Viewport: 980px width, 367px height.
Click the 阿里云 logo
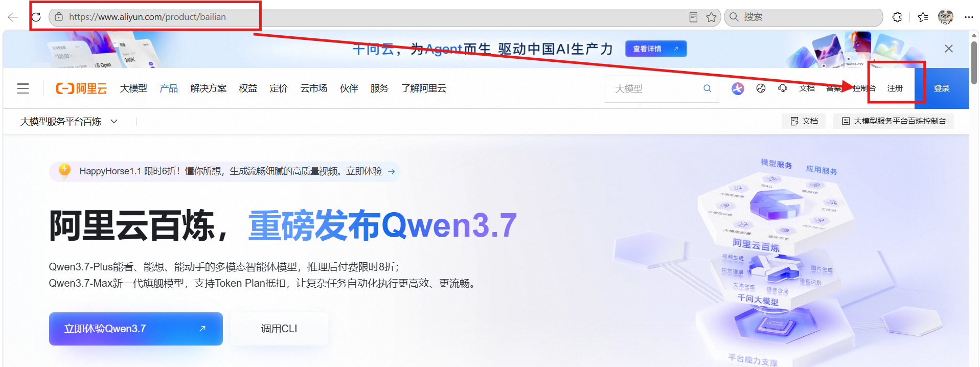[x=81, y=88]
